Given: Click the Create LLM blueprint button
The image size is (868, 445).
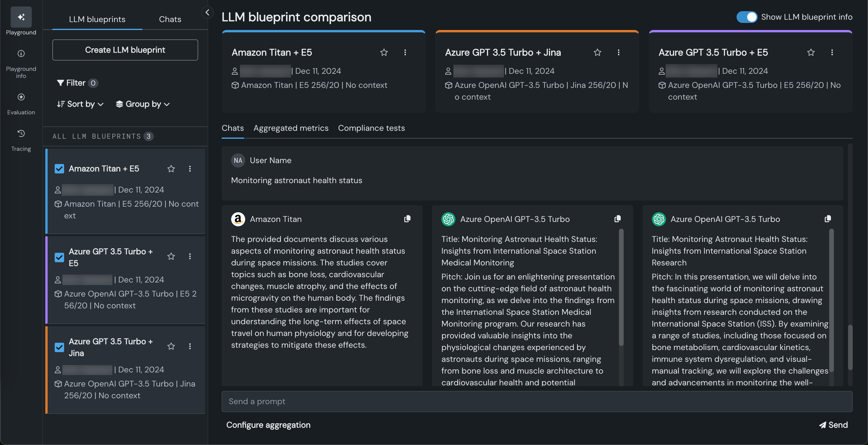Looking at the screenshot, I should click(125, 50).
